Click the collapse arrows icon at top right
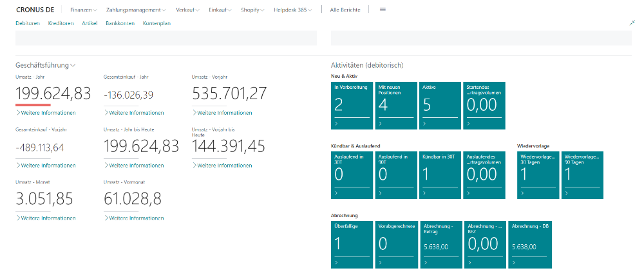644x277 pixels. click(632, 23)
